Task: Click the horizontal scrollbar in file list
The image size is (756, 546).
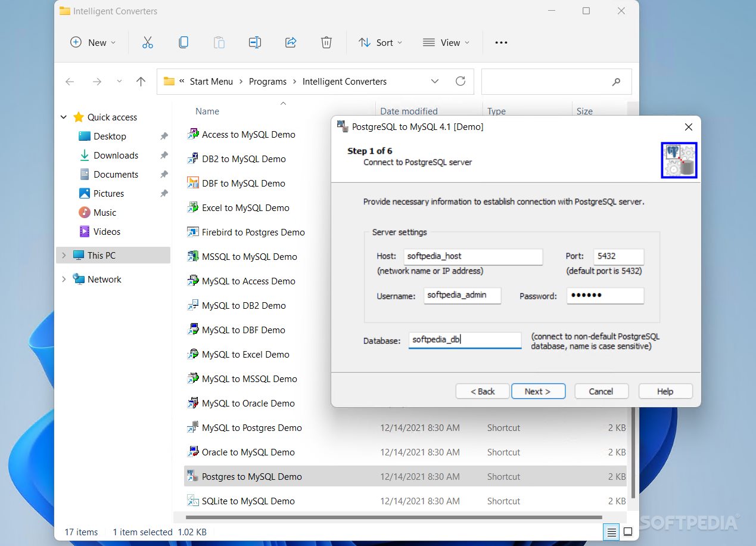Action: pos(394,517)
